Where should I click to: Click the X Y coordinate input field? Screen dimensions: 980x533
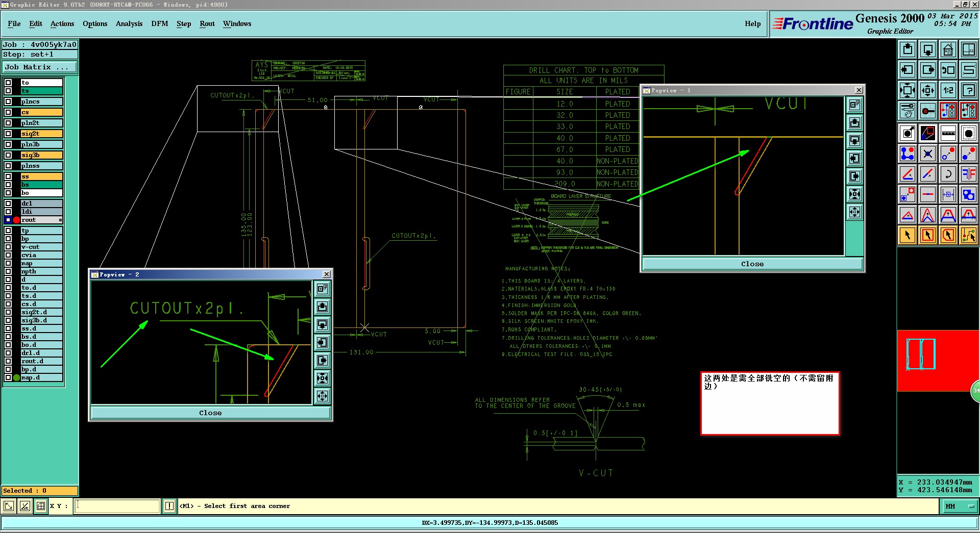click(x=117, y=506)
